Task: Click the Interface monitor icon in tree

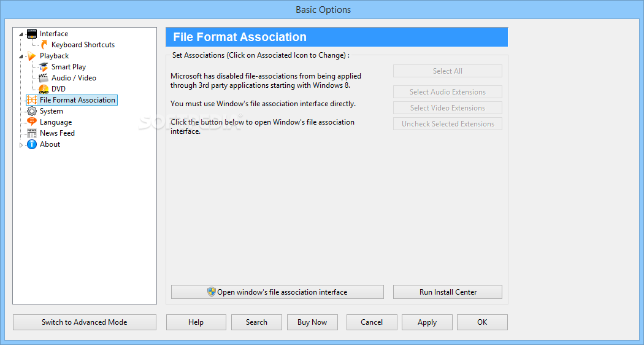Action: tap(32, 34)
